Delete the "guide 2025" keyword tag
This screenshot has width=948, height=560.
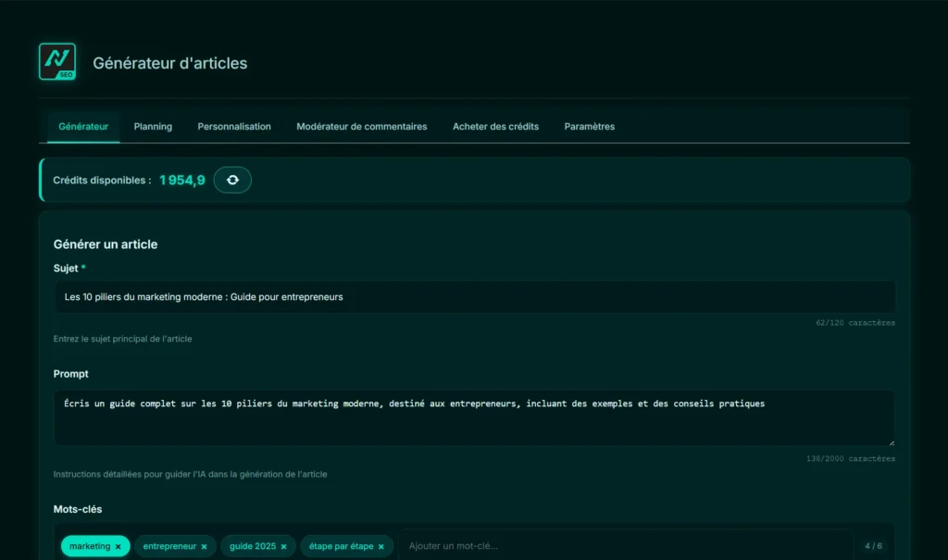coord(284,546)
